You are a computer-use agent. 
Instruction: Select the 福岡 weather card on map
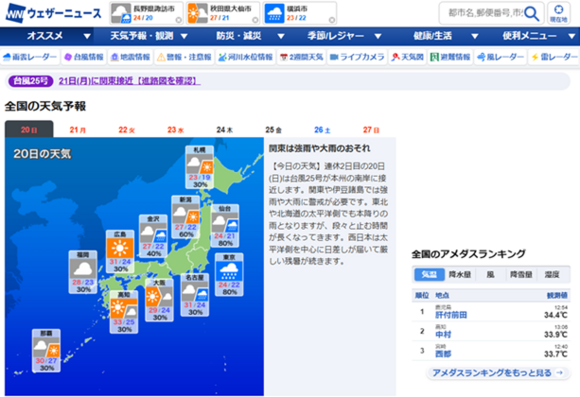[83, 272]
